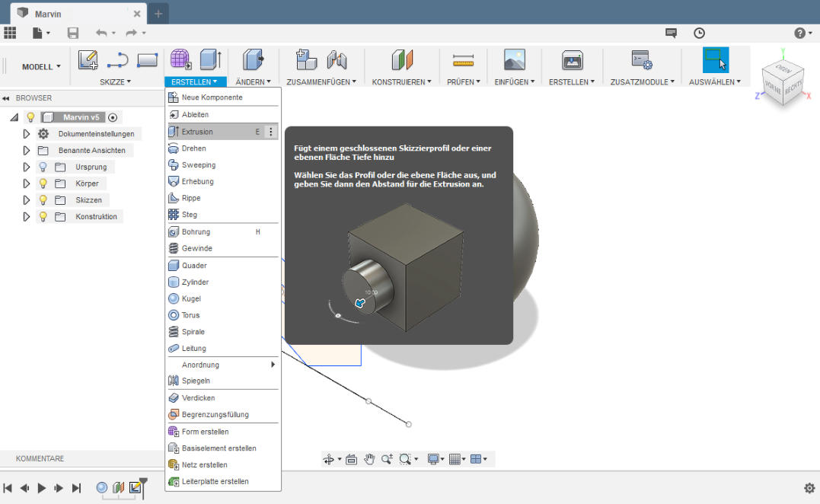
Task: Click the Extrusion entry's three-dot options
Action: click(x=271, y=132)
